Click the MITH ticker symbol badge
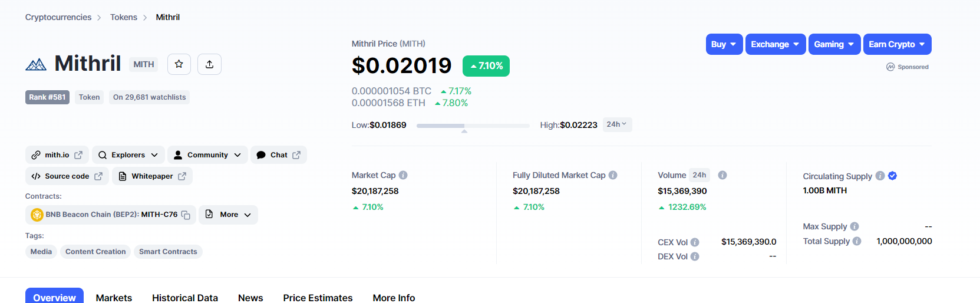Viewport: 980px width, 303px height. tap(144, 64)
